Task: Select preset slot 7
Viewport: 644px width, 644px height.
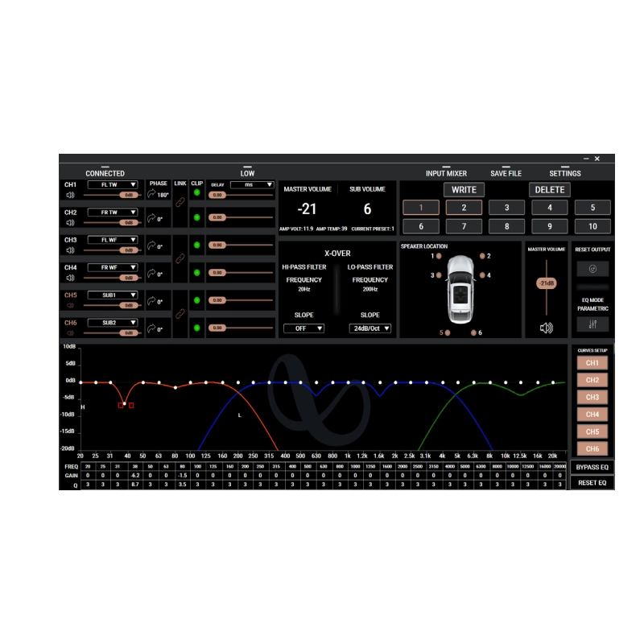Action: pyautogui.click(x=464, y=227)
